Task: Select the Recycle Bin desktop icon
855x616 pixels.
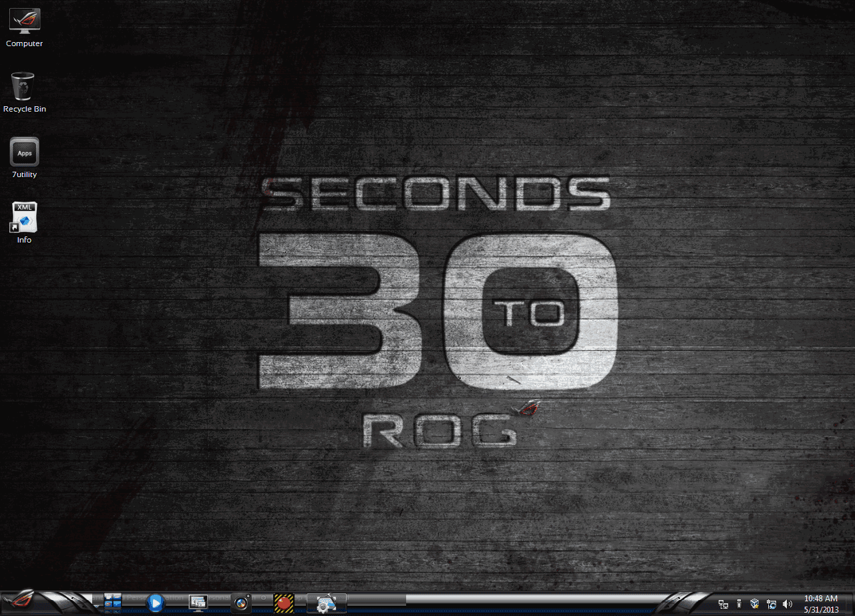Action: (24, 92)
